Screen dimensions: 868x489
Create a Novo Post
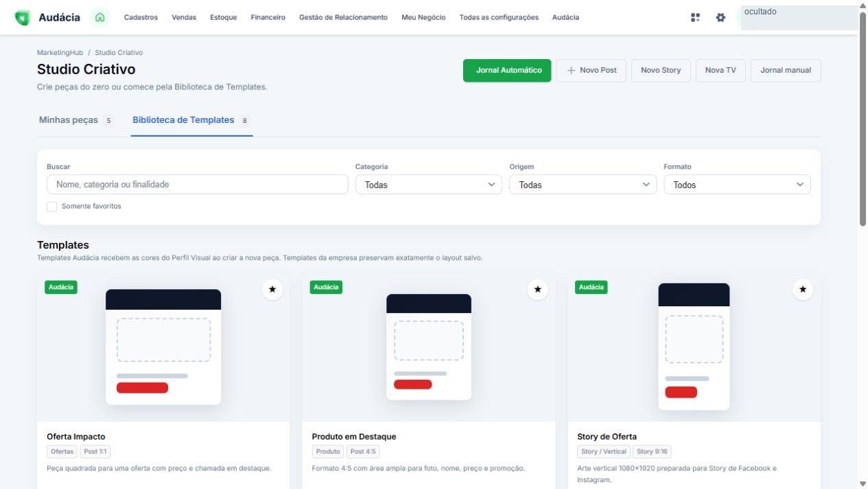click(x=591, y=70)
